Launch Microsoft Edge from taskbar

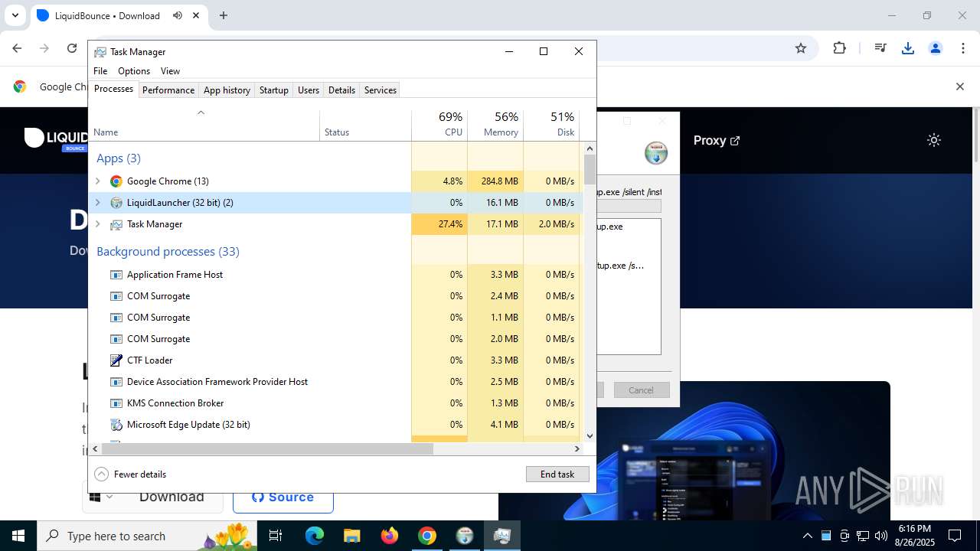pos(315,536)
